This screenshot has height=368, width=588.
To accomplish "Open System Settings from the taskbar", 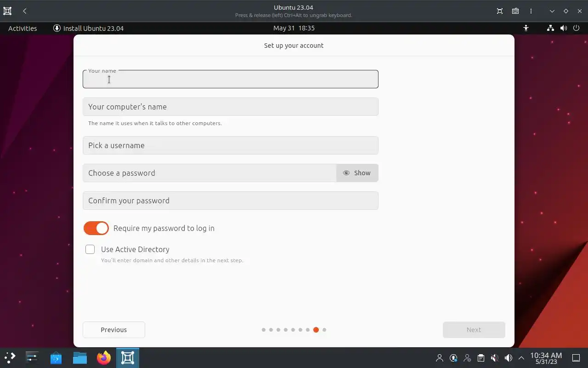I will coord(32,357).
